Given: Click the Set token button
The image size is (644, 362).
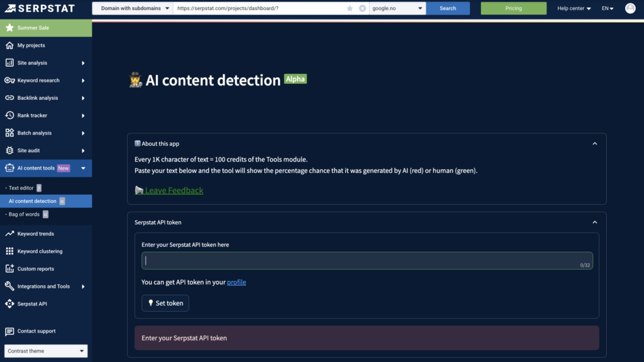Looking at the screenshot, I should pyautogui.click(x=165, y=303).
